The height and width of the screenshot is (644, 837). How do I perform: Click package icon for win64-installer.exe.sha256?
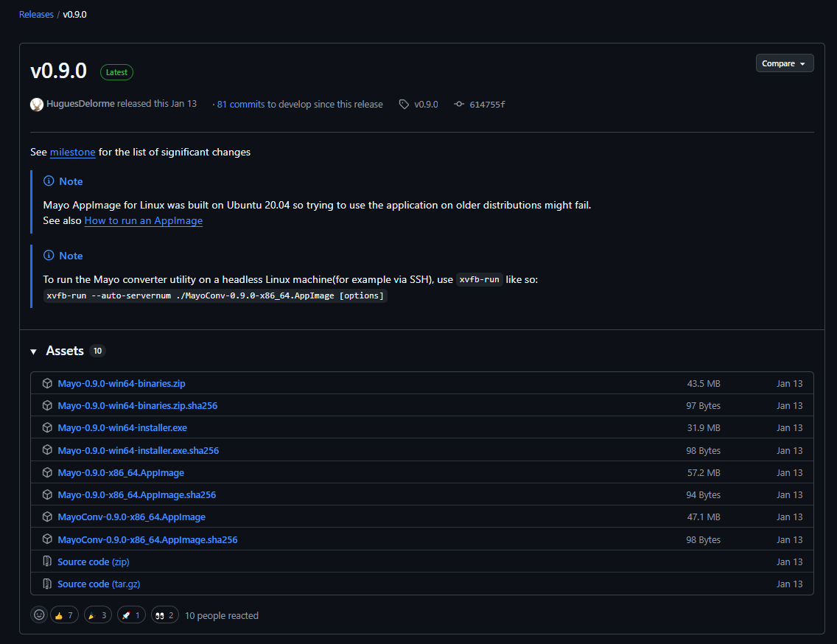click(47, 450)
